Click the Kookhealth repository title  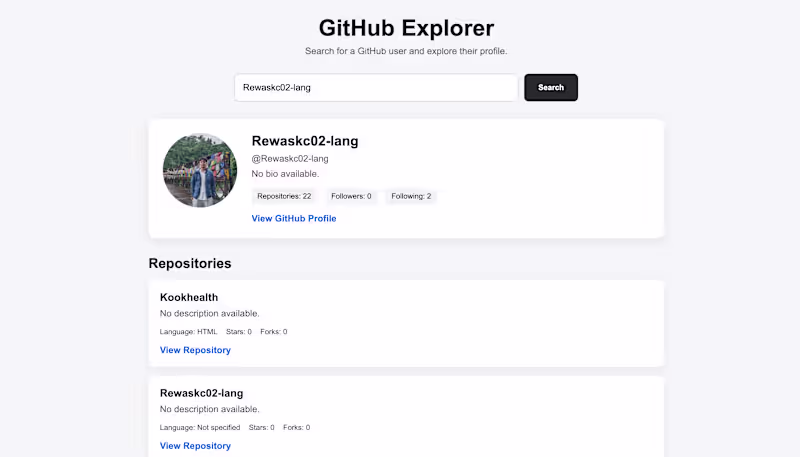(189, 297)
